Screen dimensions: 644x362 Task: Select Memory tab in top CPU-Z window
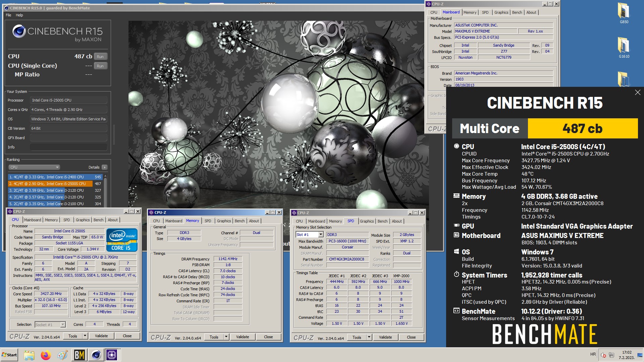click(470, 12)
